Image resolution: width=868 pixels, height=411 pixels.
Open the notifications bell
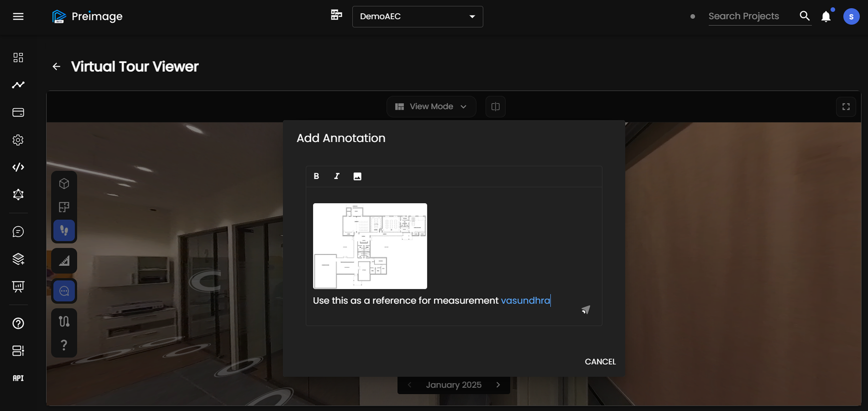coord(826,16)
